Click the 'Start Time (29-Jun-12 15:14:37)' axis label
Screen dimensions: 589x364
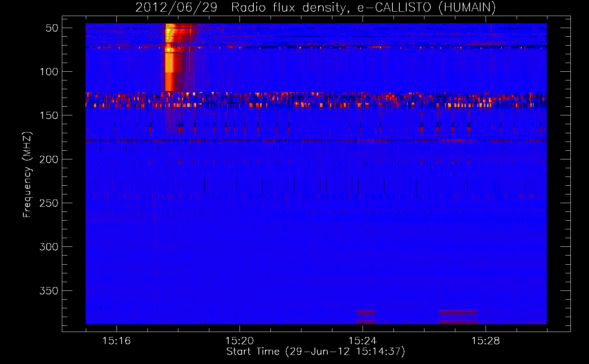pyautogui.click(x=316, y=352)
